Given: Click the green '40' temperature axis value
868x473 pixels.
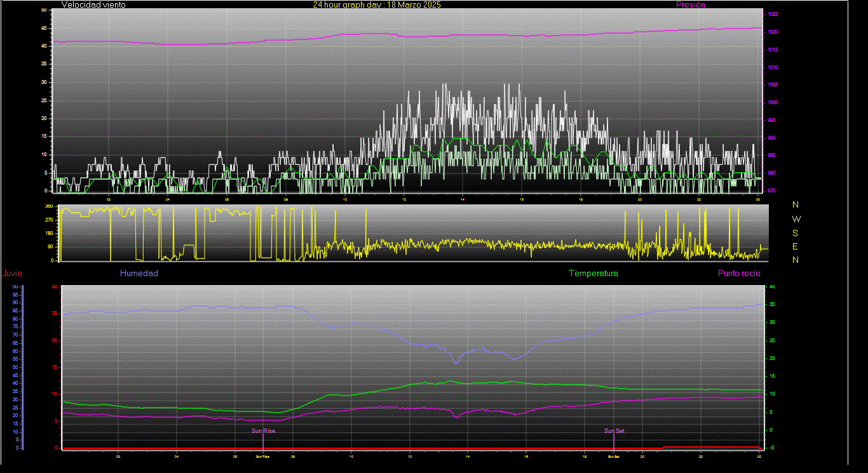Looking at the screenshot, I should pos(771,287).
